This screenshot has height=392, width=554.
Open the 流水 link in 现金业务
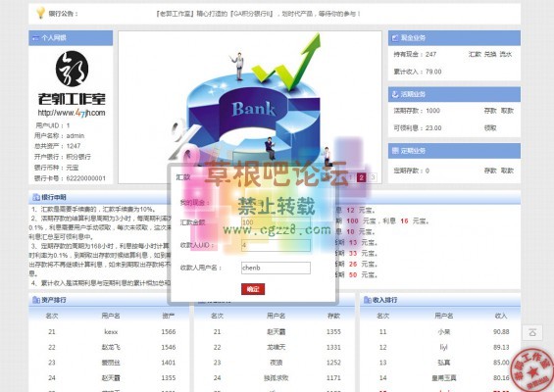(506, 54)
